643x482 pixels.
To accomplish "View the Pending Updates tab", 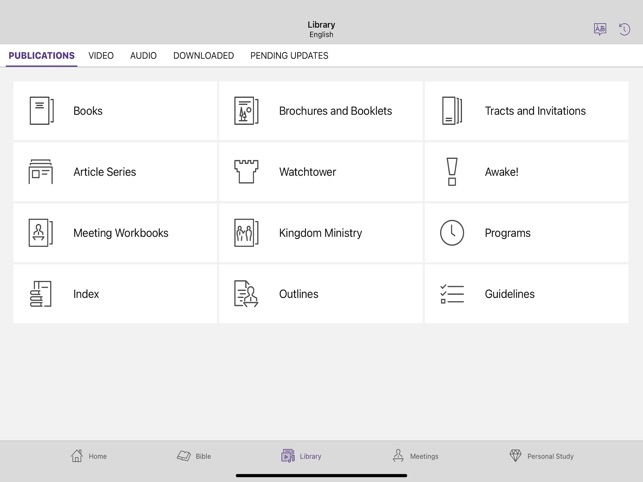I will pyautogui.click(x=289, y=55).
